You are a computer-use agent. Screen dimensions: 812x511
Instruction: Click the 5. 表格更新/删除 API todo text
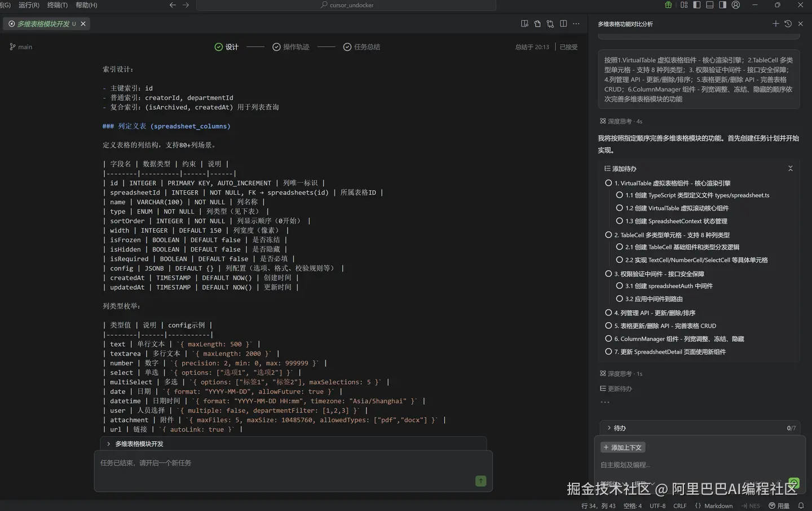[665, 325]
